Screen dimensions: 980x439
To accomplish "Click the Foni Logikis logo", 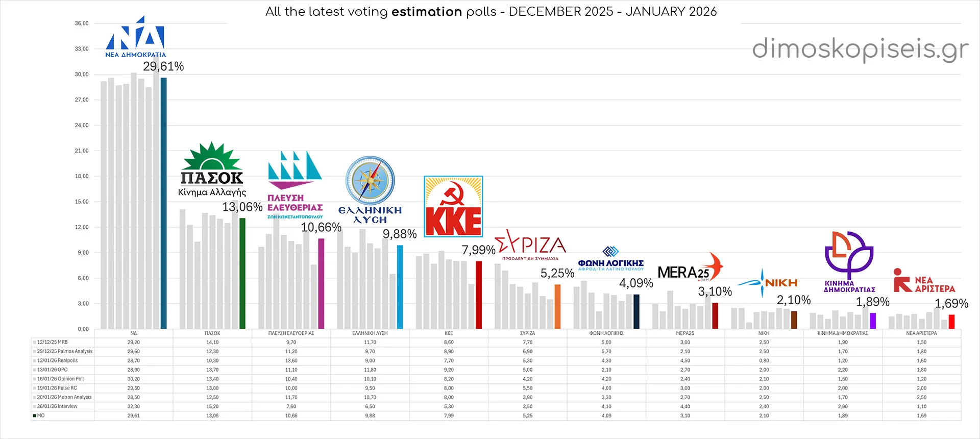I will pyautogui.click(x=611, y=258).
